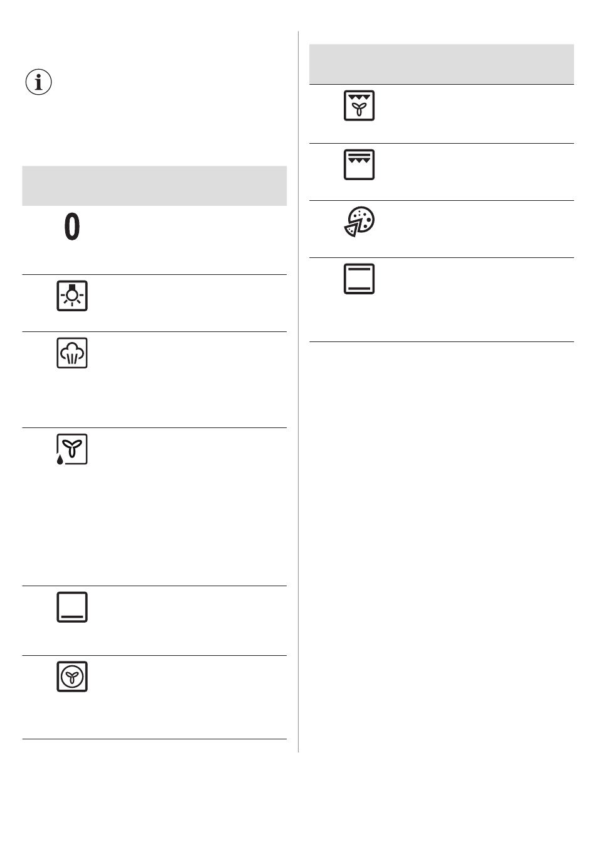The height and width of the screenshot is (868, 596).
Task: Choose the muffin moist baking icon
Action: [x=72, y=353]
